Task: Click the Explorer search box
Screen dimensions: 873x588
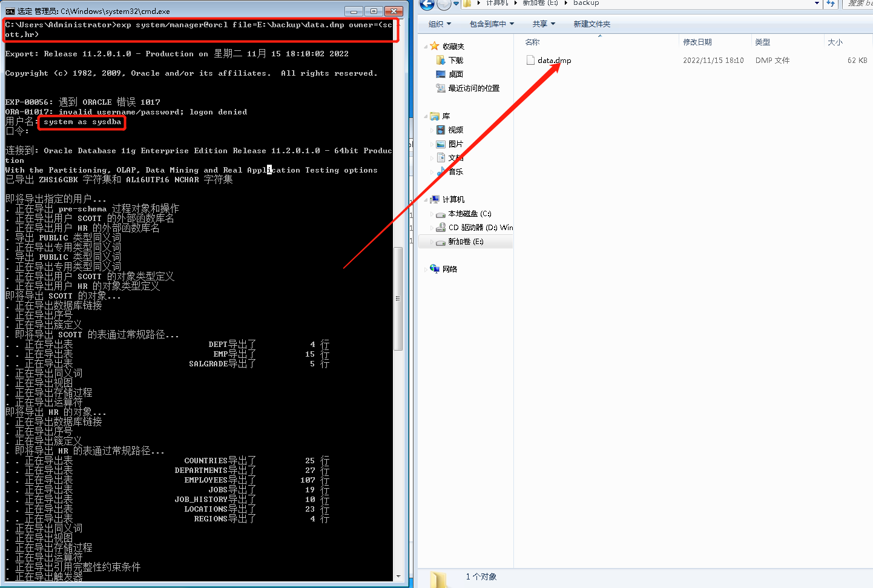Action: pyautogui.click(x=858, y=4)
